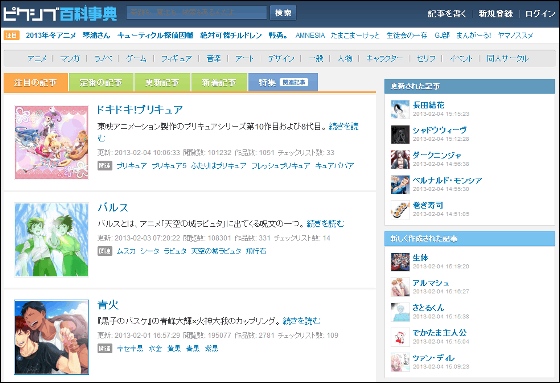The image size is (560, 383).
Task: Click the シャドウウィーヴ thumbnail icon
Action: coord(400,134)
